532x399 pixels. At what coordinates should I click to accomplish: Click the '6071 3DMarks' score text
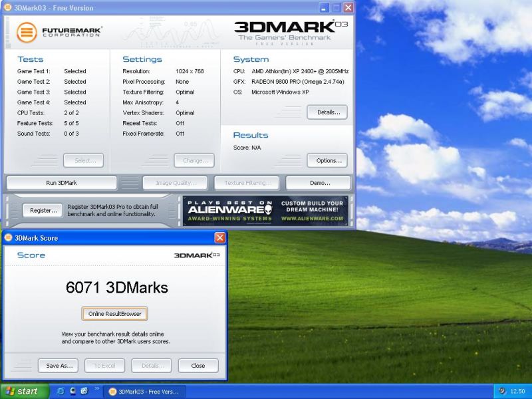coord(117,287)
